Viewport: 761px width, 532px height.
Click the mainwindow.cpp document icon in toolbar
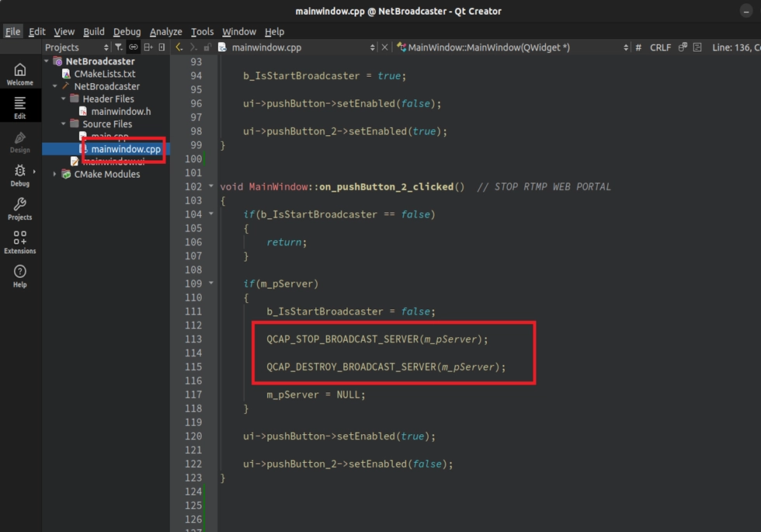tap(222, 47)
